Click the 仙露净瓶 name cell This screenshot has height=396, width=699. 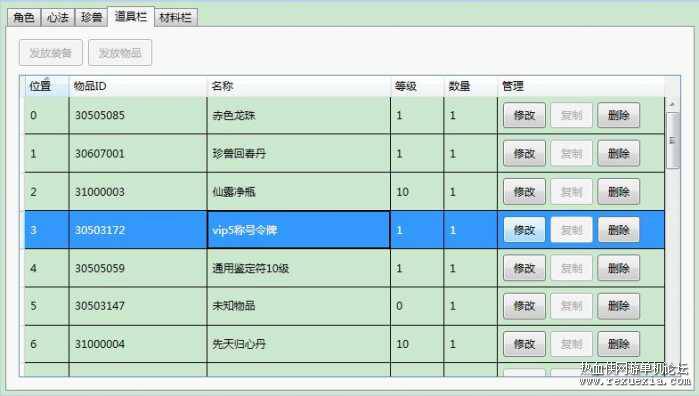click(298, 192)
